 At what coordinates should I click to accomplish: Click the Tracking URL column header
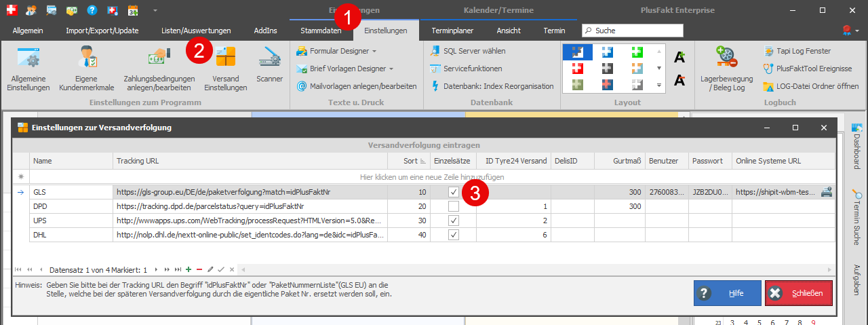coord(250,161)
